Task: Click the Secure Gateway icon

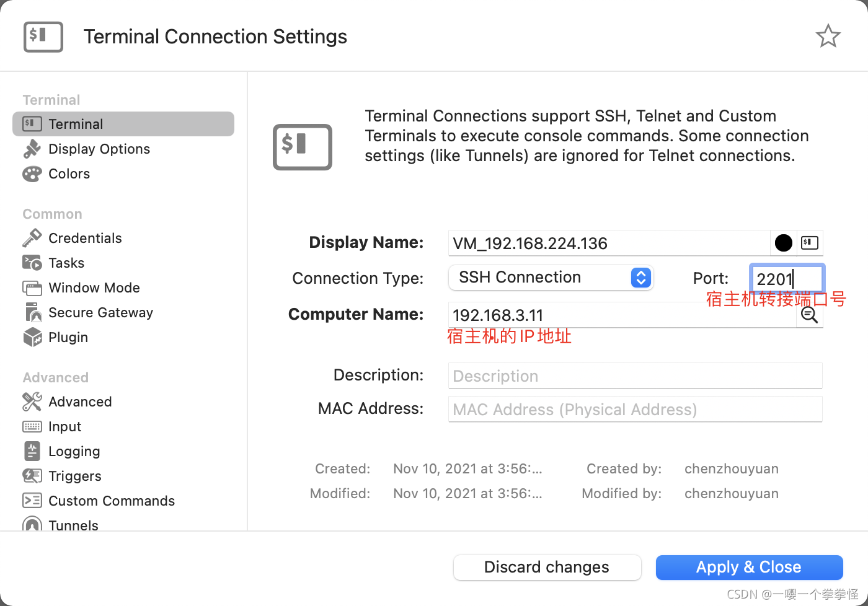Action: [32, 312]
